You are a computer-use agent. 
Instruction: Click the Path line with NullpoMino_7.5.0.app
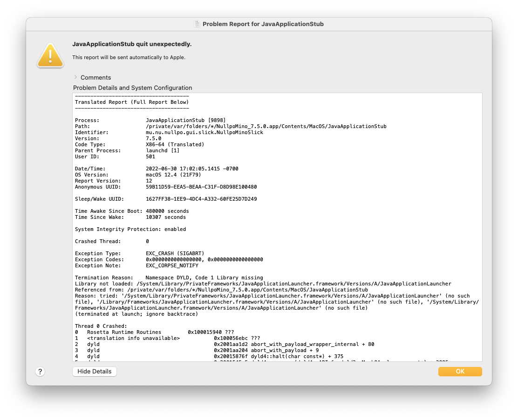pos(231,126)
